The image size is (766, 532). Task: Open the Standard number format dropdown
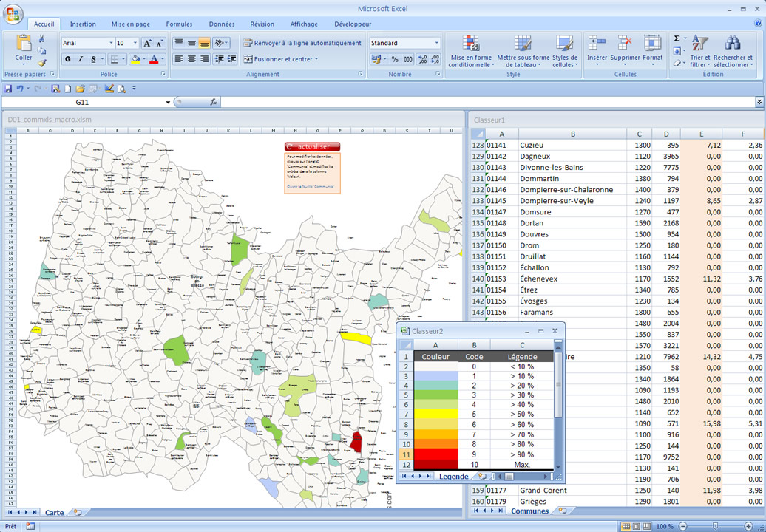click(437, 43)
